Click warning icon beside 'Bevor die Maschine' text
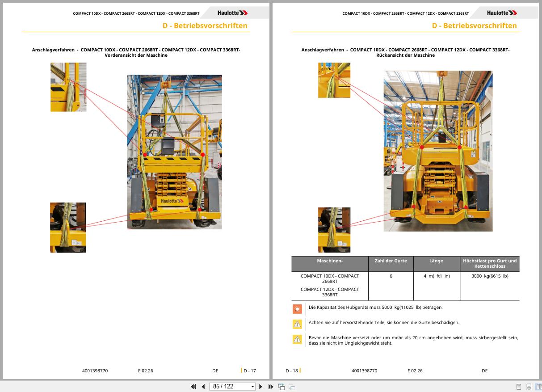Image resolution: width=542 pixels, height=392 pixels. point(297,339)
